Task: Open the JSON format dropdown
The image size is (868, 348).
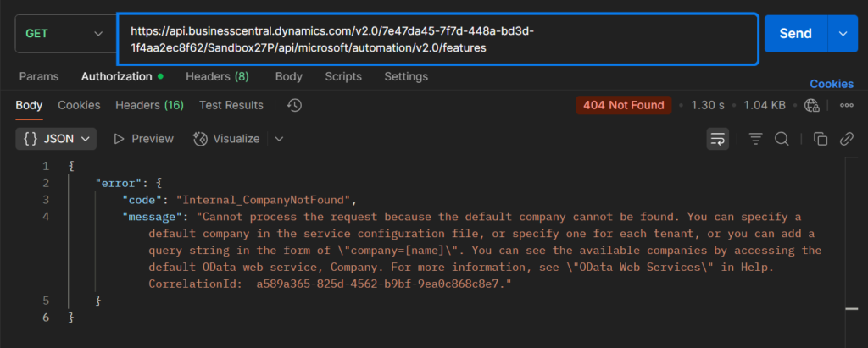Action: tap(57, 138)
